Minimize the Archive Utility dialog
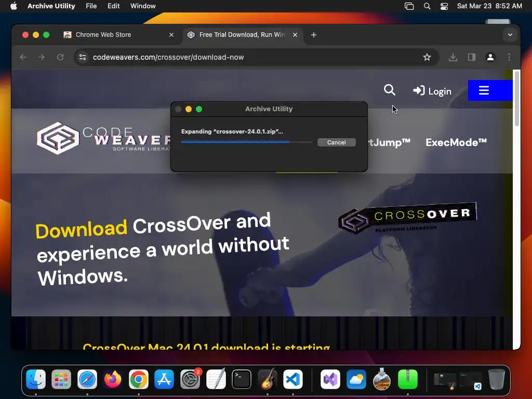The height and width of the screenshot is (399, 532). [189, 109]
